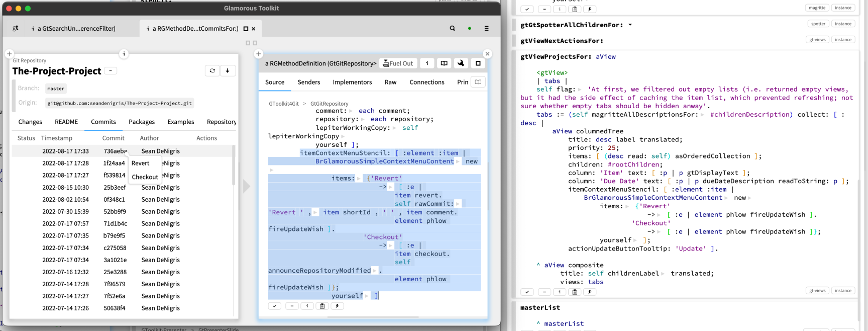
Task: Save gtViewProjectsFor: method with checkmark
Action: coord(527,292)
